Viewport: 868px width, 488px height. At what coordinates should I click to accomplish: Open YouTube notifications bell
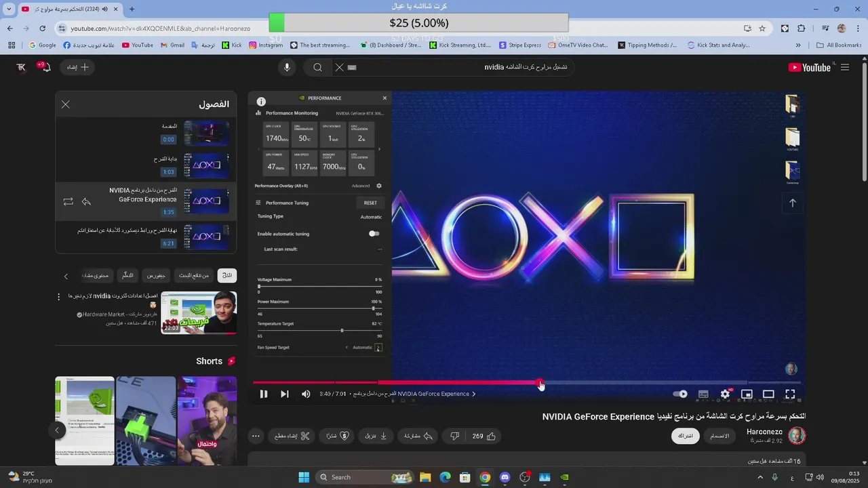pos(45,67)
